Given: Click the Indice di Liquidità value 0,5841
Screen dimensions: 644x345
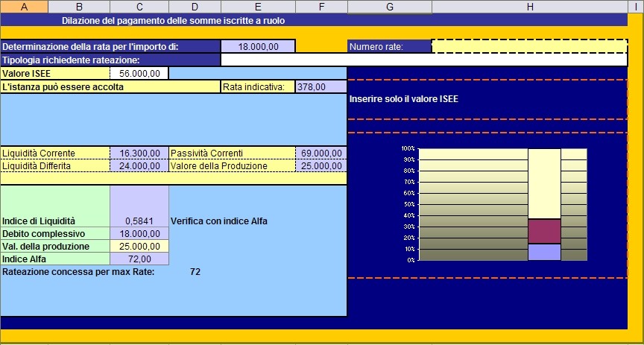Looking at the screenshot, I should click(139, 221).
